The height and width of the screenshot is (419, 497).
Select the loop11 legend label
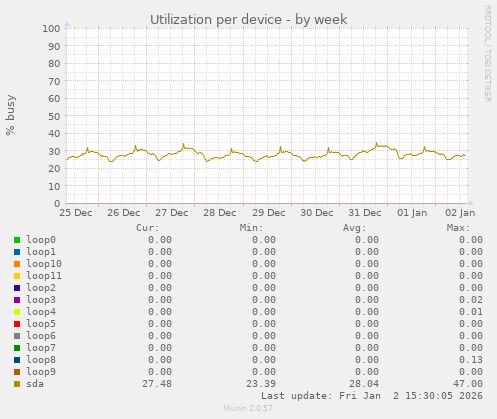[44, 276]
